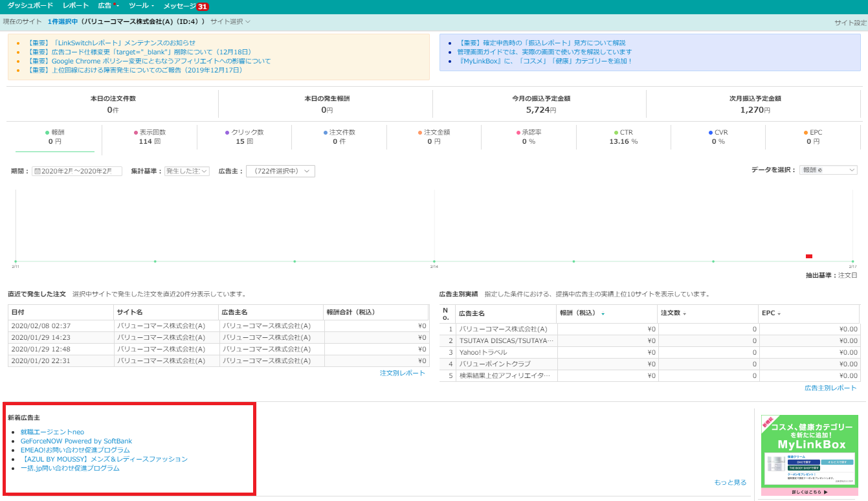Click the MyLinkBox banner ad
Image resolution: width=868 pixels, height=501 pixels.
coord(810,456)
